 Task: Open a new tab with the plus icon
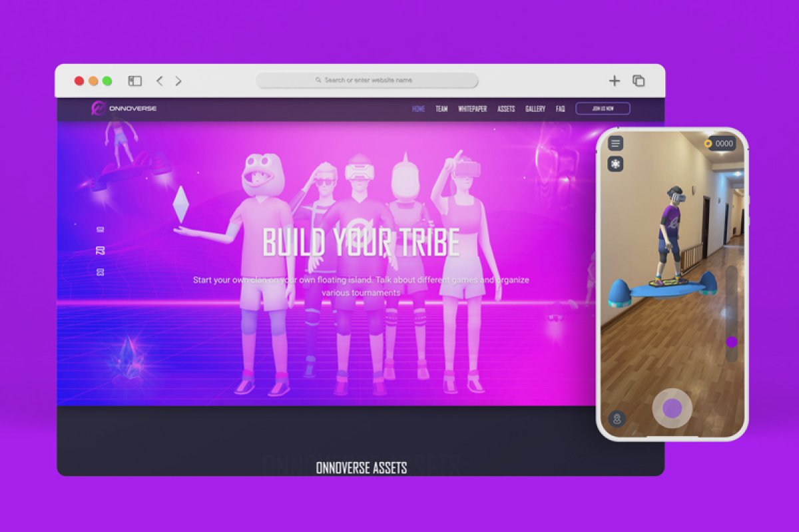click(614, 81)
